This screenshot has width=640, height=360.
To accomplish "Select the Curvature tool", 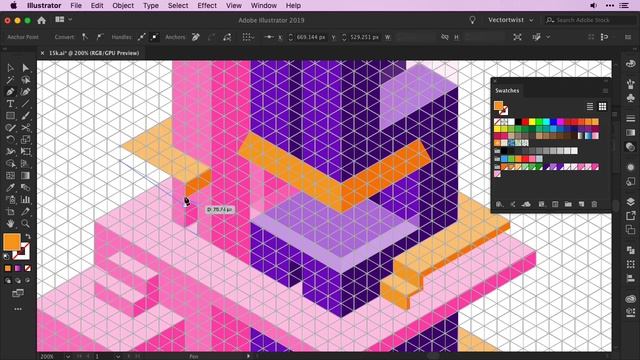I will tap(26, 92).
